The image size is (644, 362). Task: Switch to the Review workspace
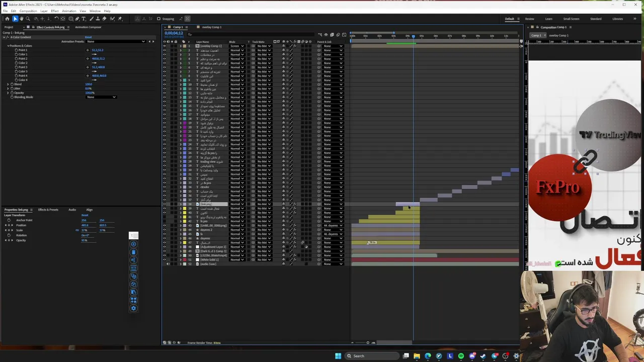point(529,19)
